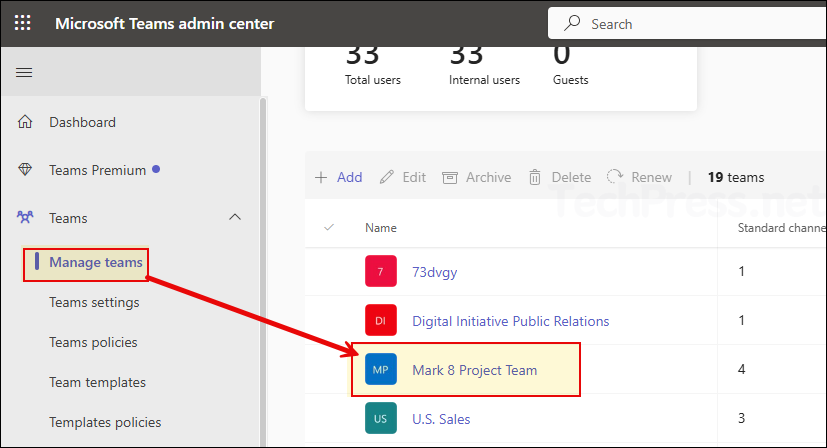This screenshot has width=827, height=448.
Task: Click the Standard channels column header
Action: [x=782, y=228]
